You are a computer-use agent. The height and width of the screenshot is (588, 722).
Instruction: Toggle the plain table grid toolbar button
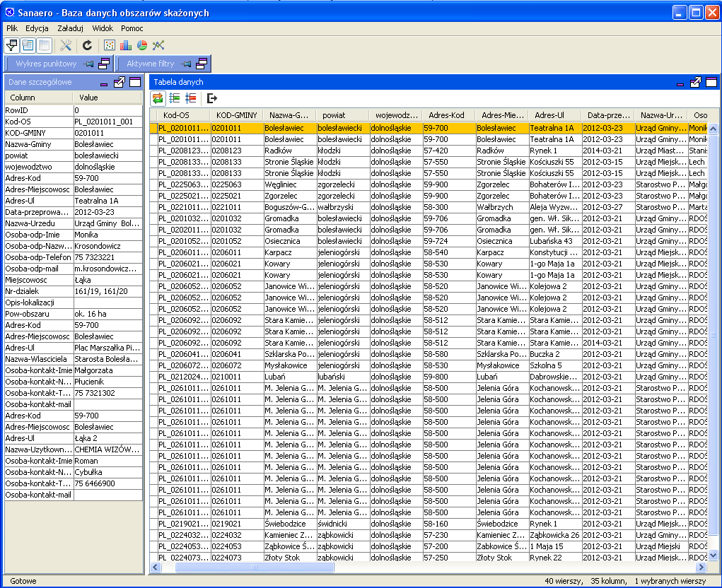click(x=45, y=45)
